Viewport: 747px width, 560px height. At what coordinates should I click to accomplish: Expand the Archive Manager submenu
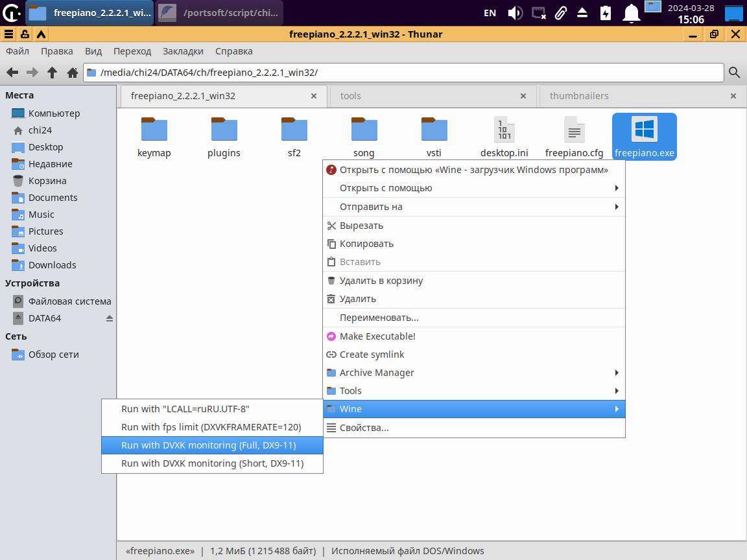pyautogui.click(x=474, y=373)
